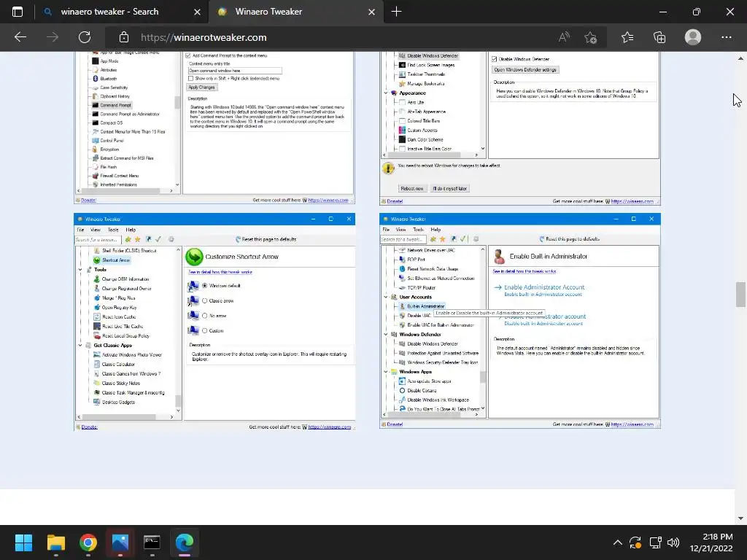Screen dimensions: 747x560
Task: Select 'Classic Calculator' tree item
Action: (118, 365)
